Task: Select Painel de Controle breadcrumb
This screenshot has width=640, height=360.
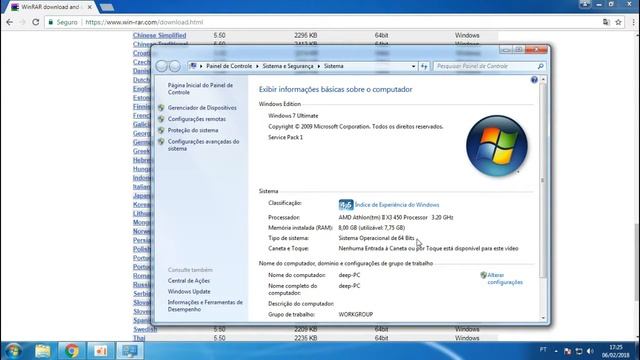Action: click(x=229, y=66)
